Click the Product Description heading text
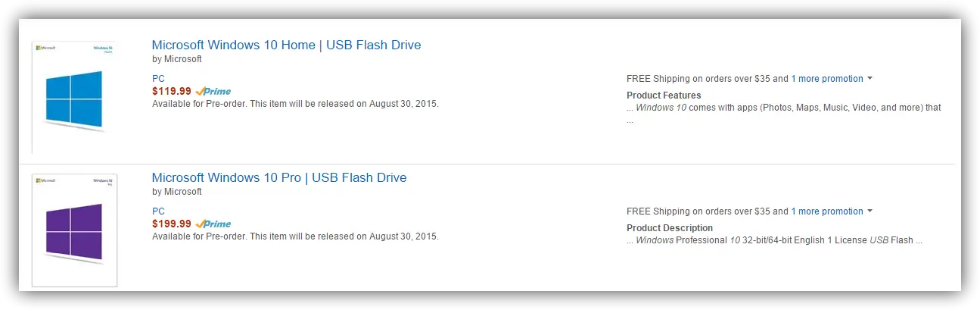 [670, 228]
